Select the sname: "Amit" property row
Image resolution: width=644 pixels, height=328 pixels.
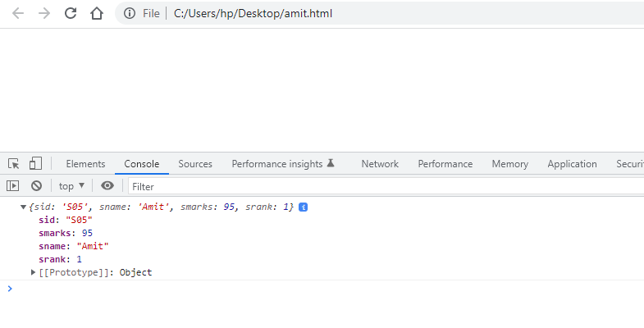coord(74,246)
